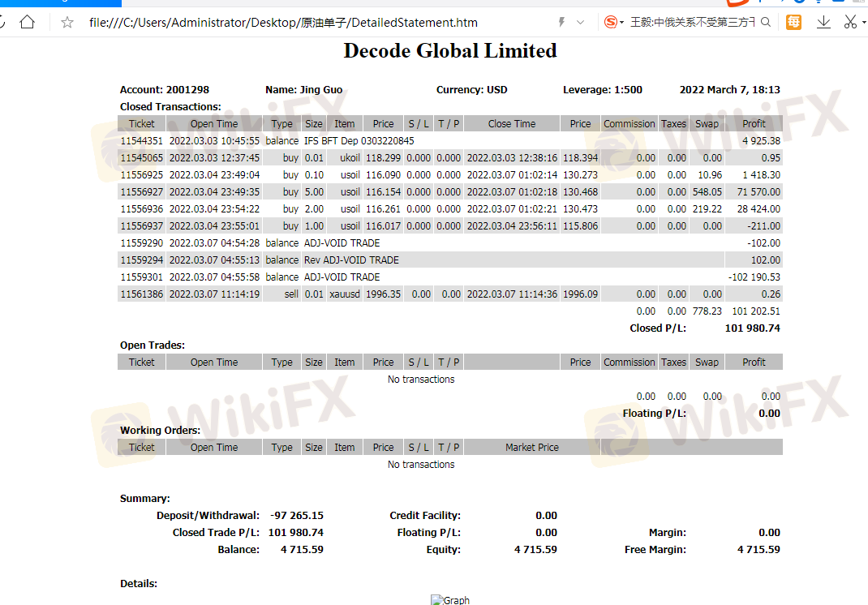The height and width of the screenshot is (605, 868).
Task: Click the Credit Facility: label
Action: point(425,515)
